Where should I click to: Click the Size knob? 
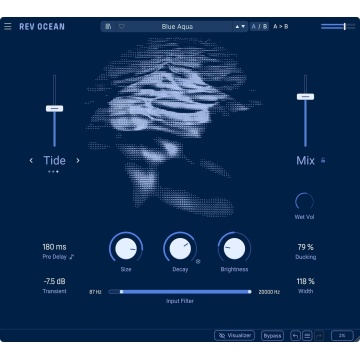(x=126, y=248)
